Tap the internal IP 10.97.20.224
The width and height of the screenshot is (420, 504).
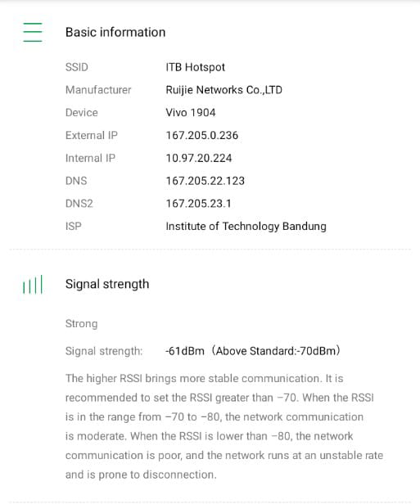(199, 158)
